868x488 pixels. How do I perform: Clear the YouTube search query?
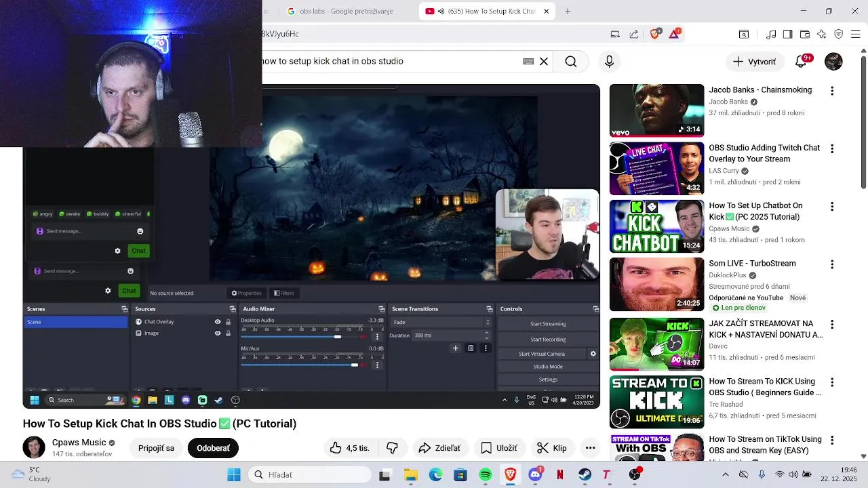544,61
